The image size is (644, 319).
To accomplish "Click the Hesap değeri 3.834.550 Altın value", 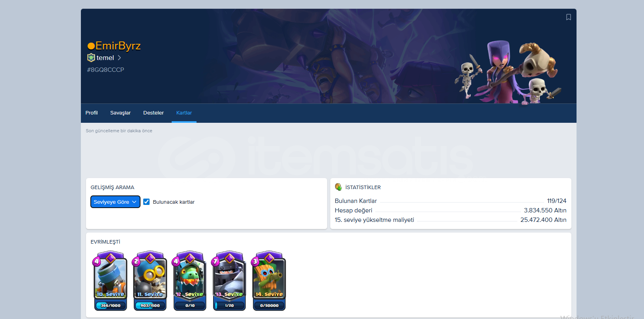I will click(x=545, y=210).
